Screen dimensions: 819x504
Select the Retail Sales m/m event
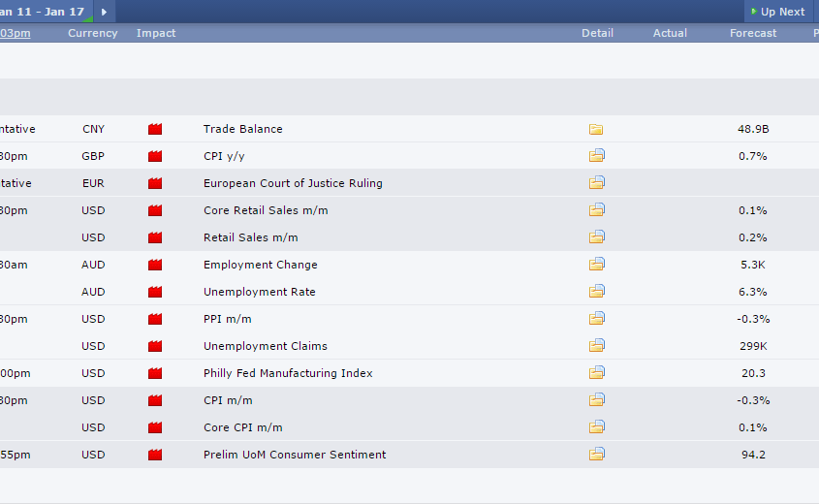pos(250,237)
